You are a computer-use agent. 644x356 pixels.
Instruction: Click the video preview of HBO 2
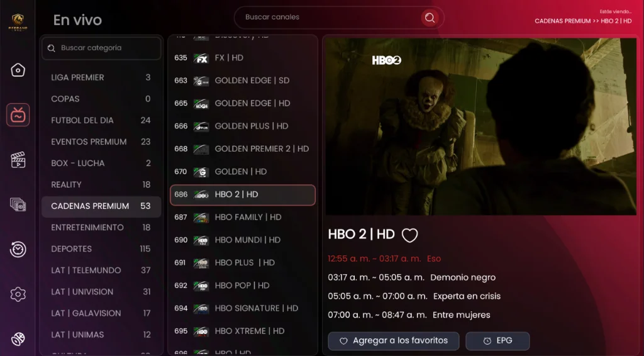pyautogui.click(x=481, y=126)
